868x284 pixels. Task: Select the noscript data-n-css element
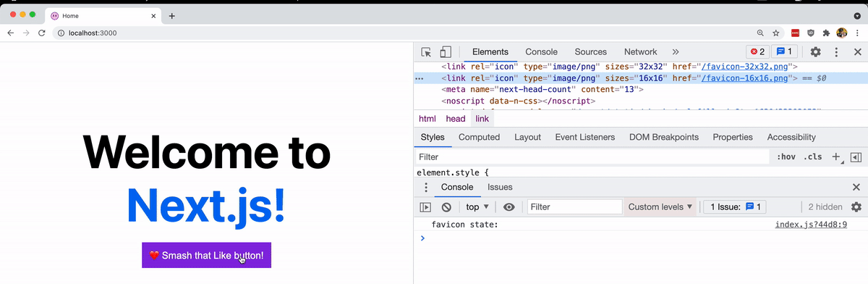[518, 101]
